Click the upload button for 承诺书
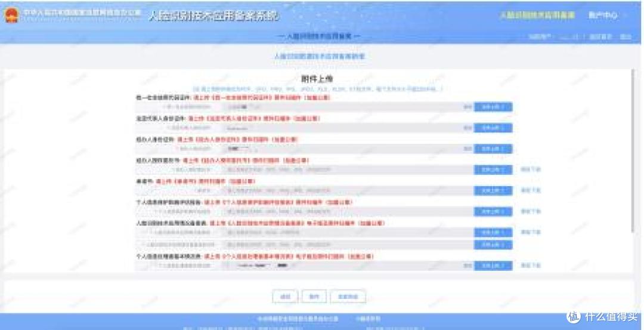This screenshot has width=644, height=330. tap(493, 191)
